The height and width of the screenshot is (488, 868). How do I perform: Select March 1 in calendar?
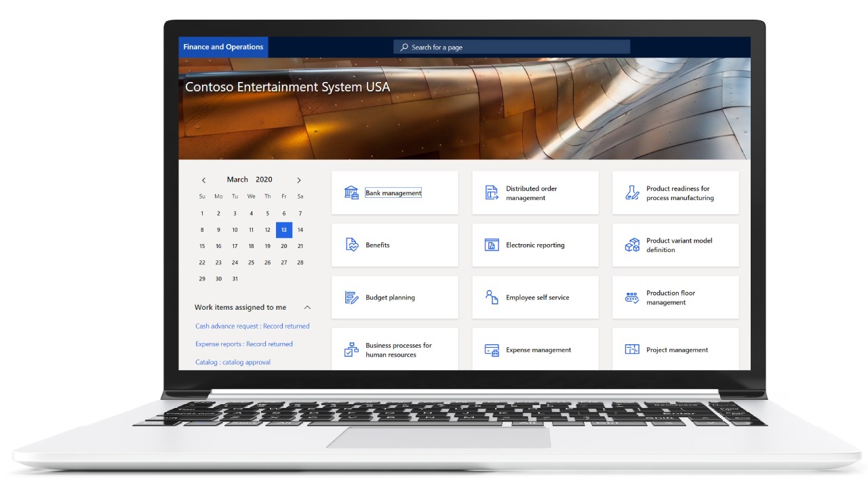click(x=202, y=213)
